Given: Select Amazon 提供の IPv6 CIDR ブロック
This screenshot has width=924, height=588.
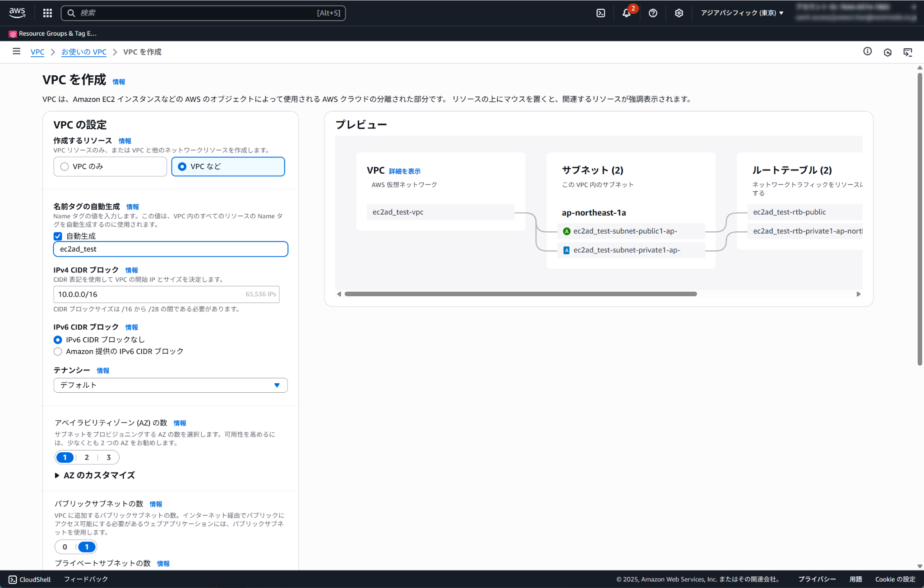Looking at the screenshot, I should click(58, 352).
